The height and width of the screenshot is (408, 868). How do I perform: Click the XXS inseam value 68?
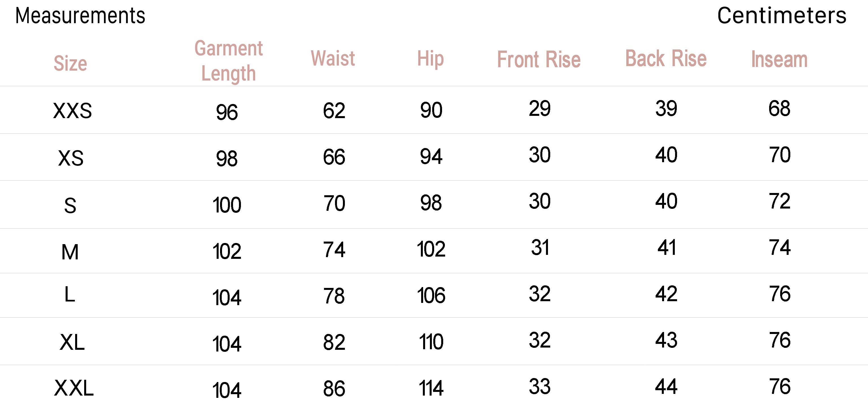779,108
